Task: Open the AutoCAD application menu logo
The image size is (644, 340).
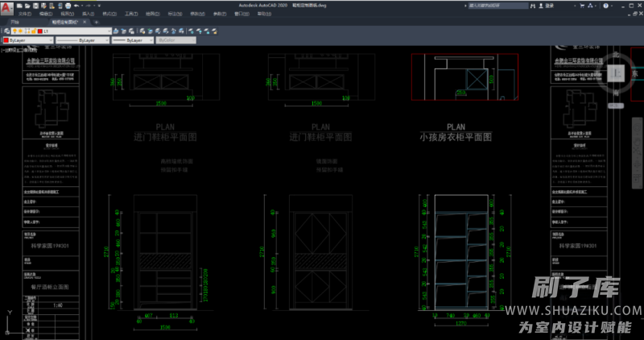Action: click(x=6, y=8)
